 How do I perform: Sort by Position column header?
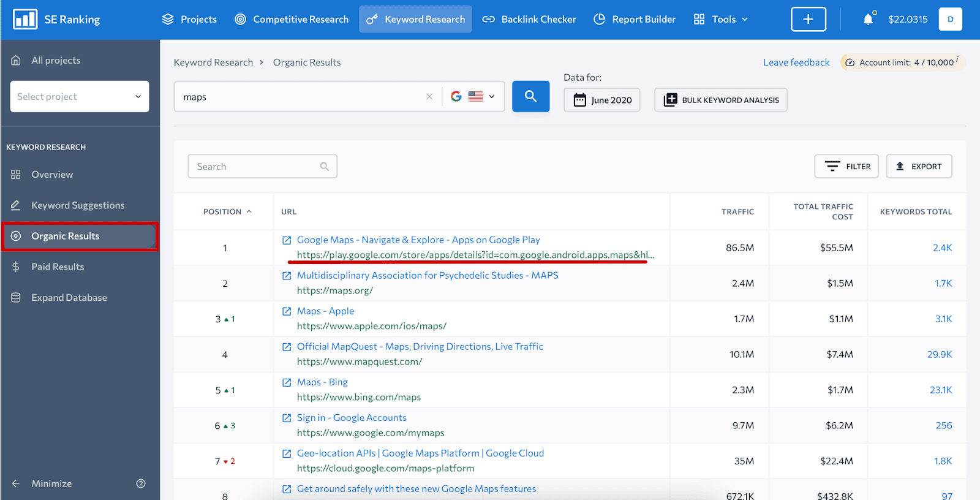[227, 211]
